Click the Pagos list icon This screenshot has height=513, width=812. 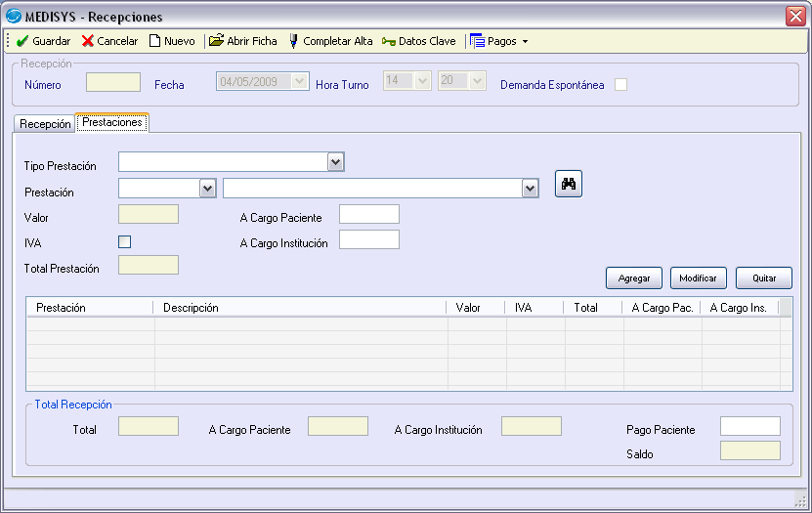click(x=477, y=41)
